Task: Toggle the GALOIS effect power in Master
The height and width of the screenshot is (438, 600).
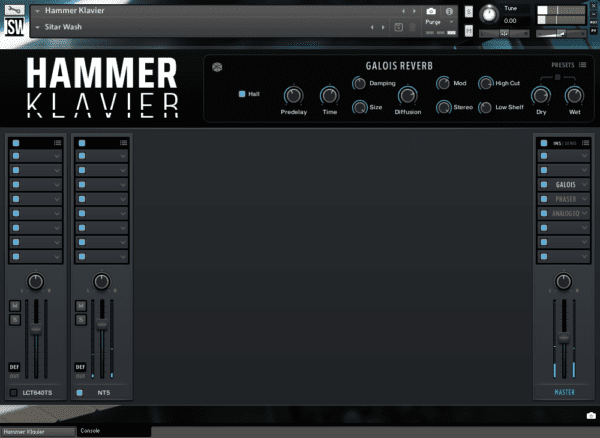Action: pyautogui.click(x=544, y=184)
